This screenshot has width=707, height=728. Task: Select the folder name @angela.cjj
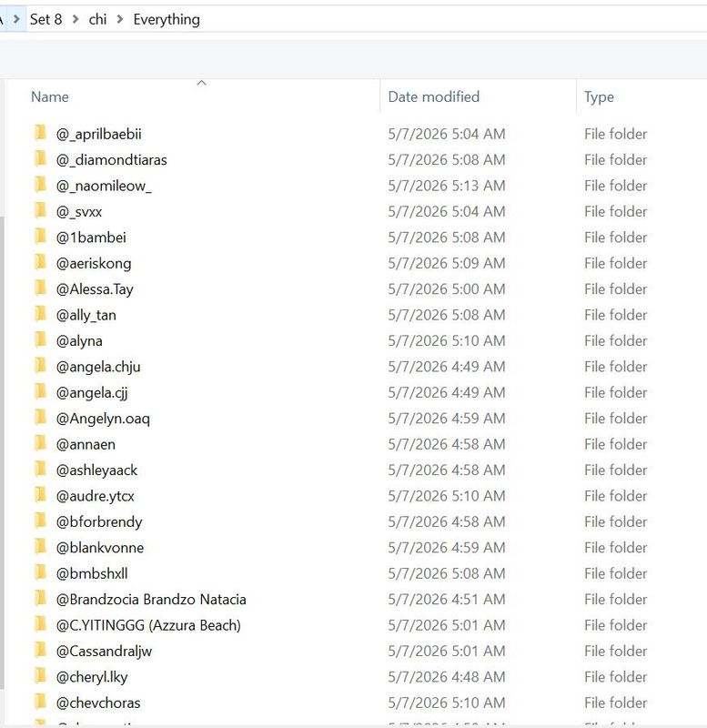coord(92,393)
